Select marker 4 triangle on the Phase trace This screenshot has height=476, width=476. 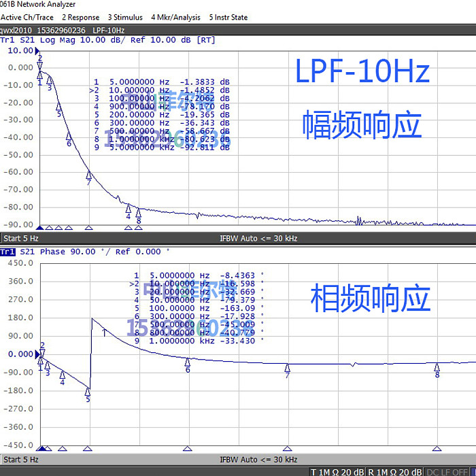(x=63, y=375)
